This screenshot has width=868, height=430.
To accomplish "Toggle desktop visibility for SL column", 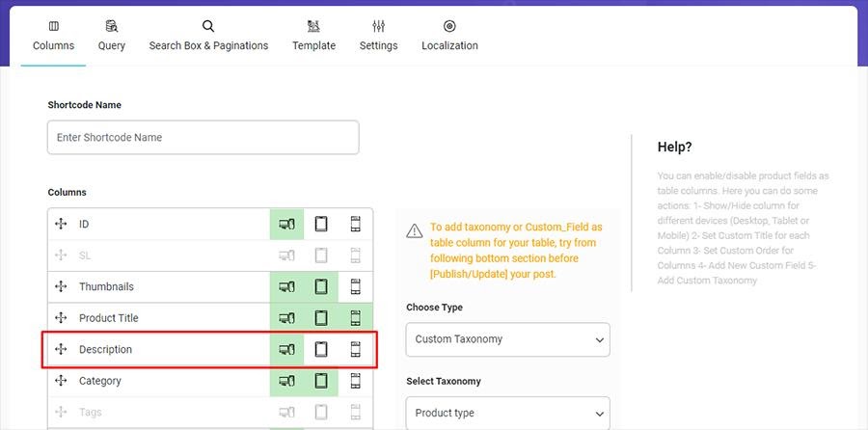I will pyautogui.click(x=286, y=255).
